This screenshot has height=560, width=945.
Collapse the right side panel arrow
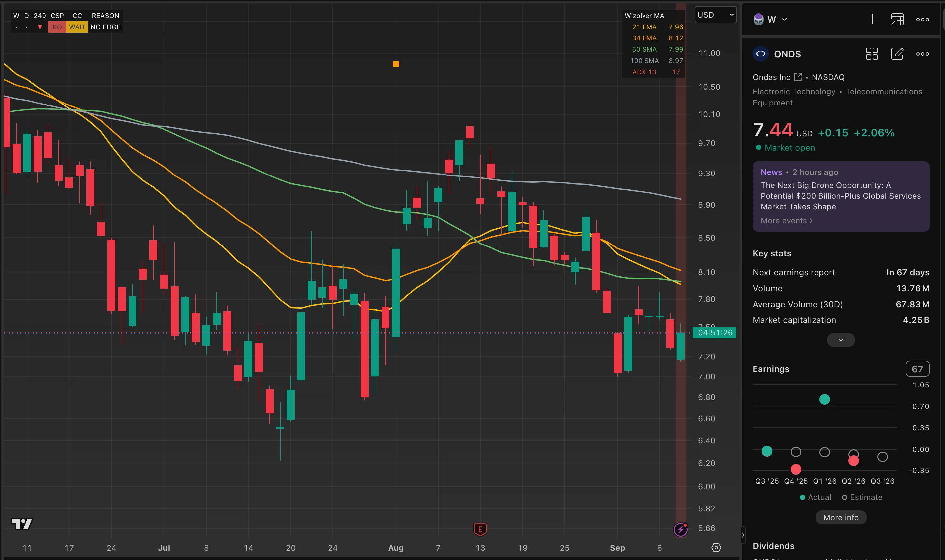click(743, 535)
